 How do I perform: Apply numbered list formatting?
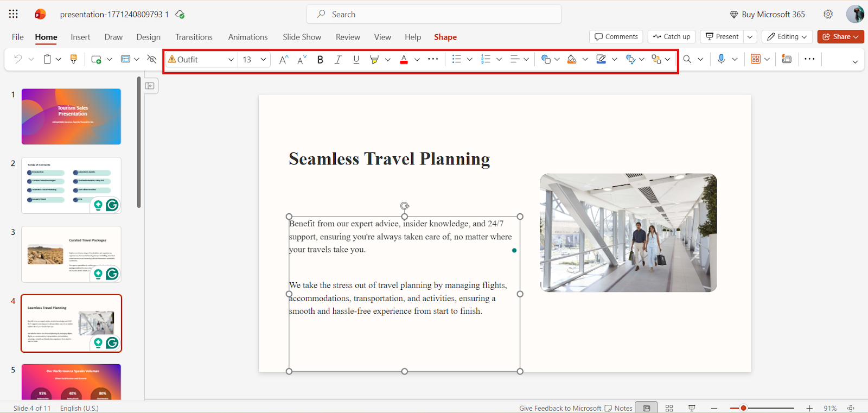486,59
